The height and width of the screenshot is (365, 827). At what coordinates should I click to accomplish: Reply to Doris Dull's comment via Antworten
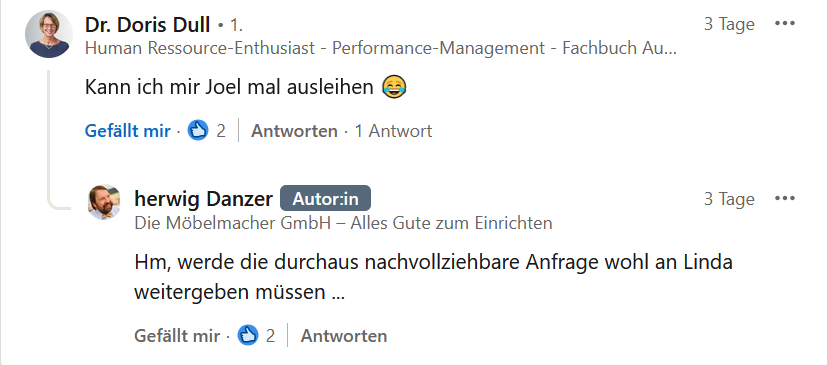[x=294, y=131]
